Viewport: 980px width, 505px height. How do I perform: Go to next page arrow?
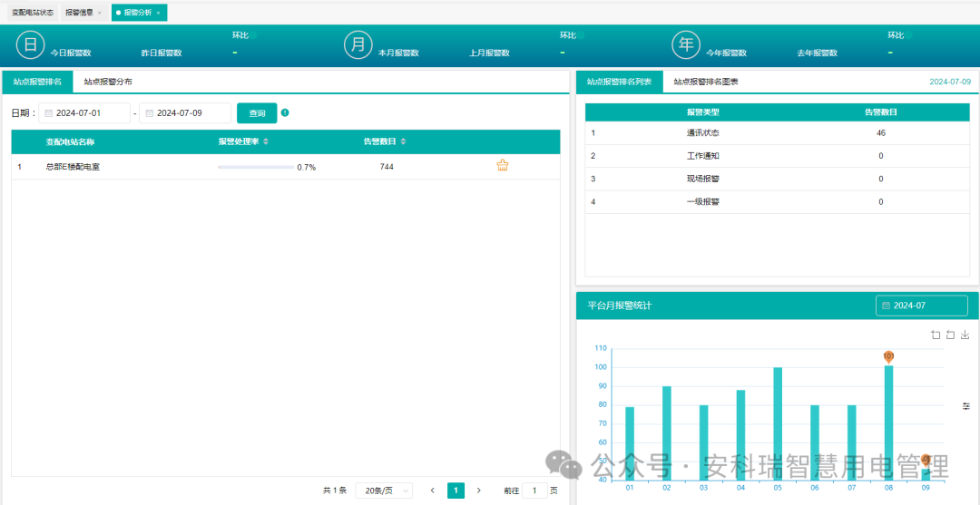[x=479, y=490]
